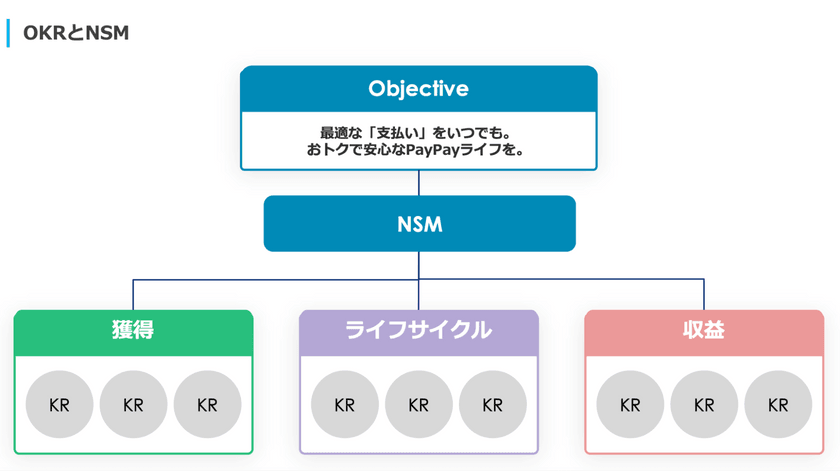Image resolution: width=840 pixels, height=471 pixels.
Task: Select the right KR circle under 獲得
Action: [207, 405]
